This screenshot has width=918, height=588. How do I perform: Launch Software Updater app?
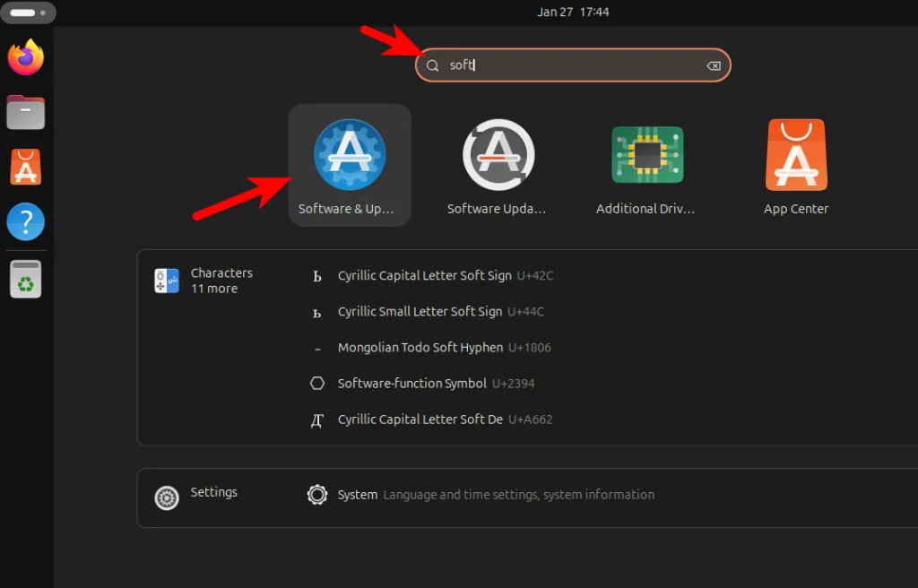[x=498, y=165]
